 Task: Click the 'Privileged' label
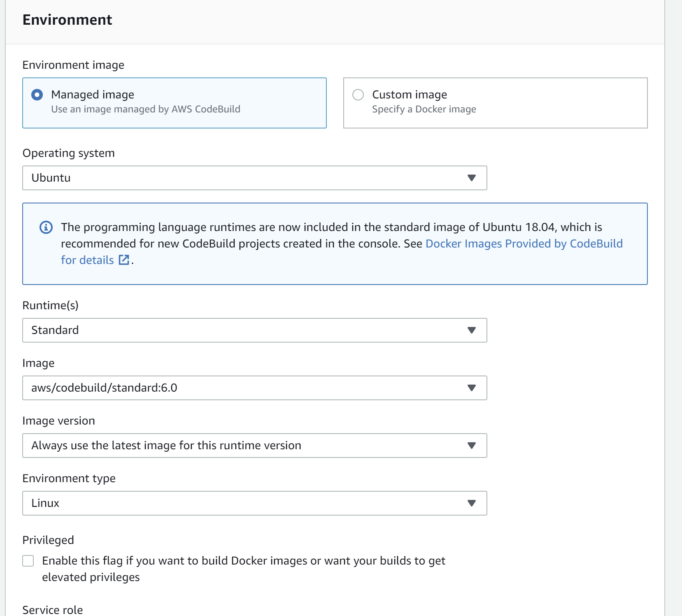click(48, 540)
